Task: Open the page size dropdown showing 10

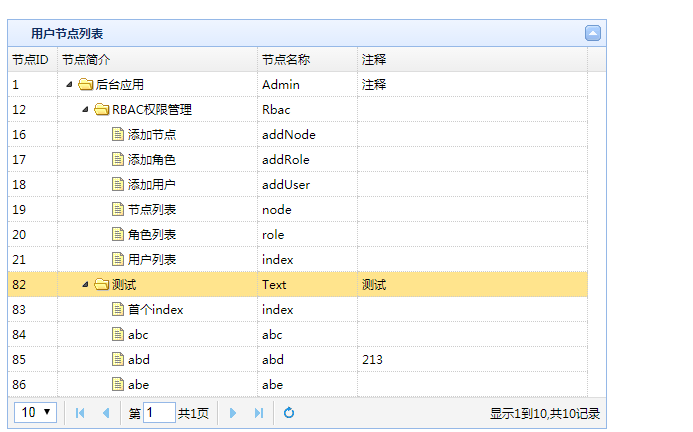Action: click(37, 413)
